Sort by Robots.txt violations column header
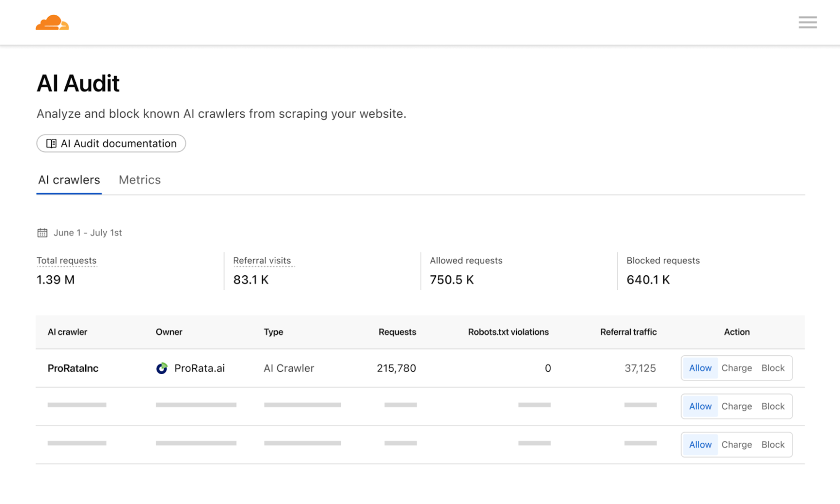Image resolution: width=840 pixels, height=504 pixels. pyautogui.click(x=508, y=332)
